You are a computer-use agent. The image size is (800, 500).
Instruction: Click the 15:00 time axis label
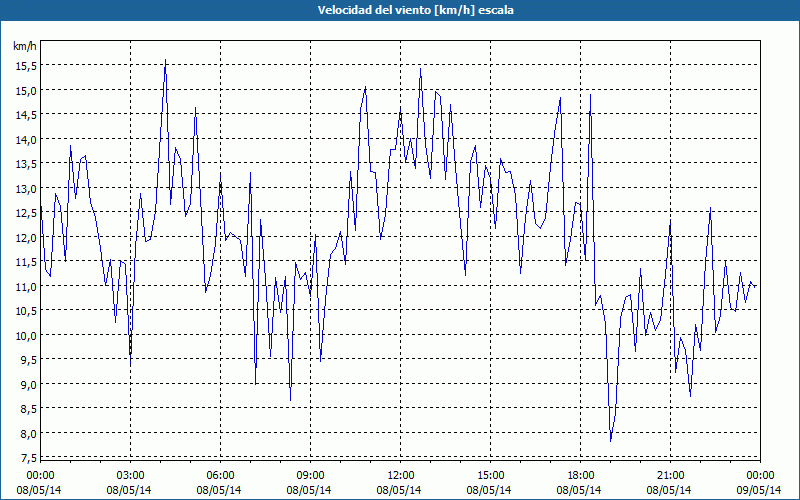pos(490,476)
